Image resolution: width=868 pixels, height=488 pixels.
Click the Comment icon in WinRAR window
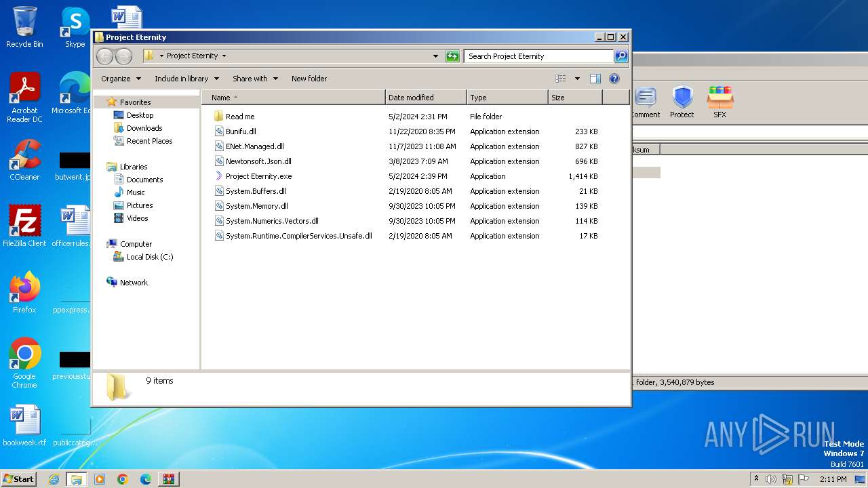(645, 102)
